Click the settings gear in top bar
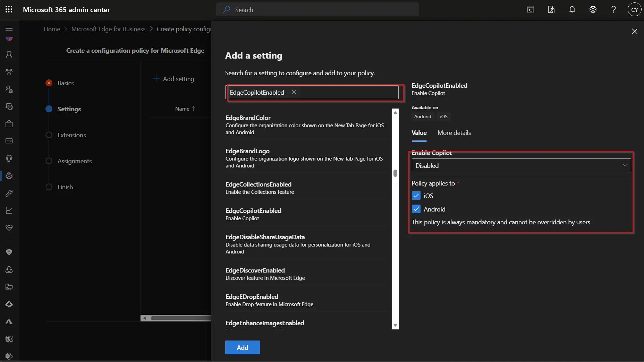644x362 pixels. point(593,10)
